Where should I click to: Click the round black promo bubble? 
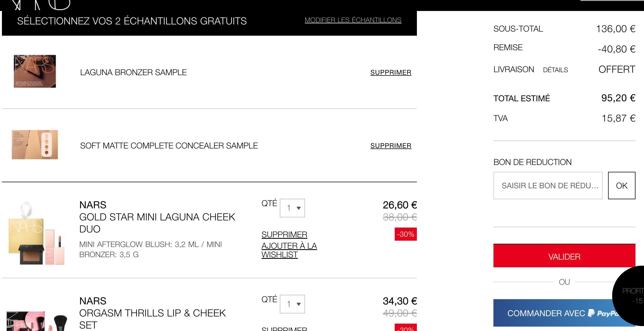click(x=629, y=296)
